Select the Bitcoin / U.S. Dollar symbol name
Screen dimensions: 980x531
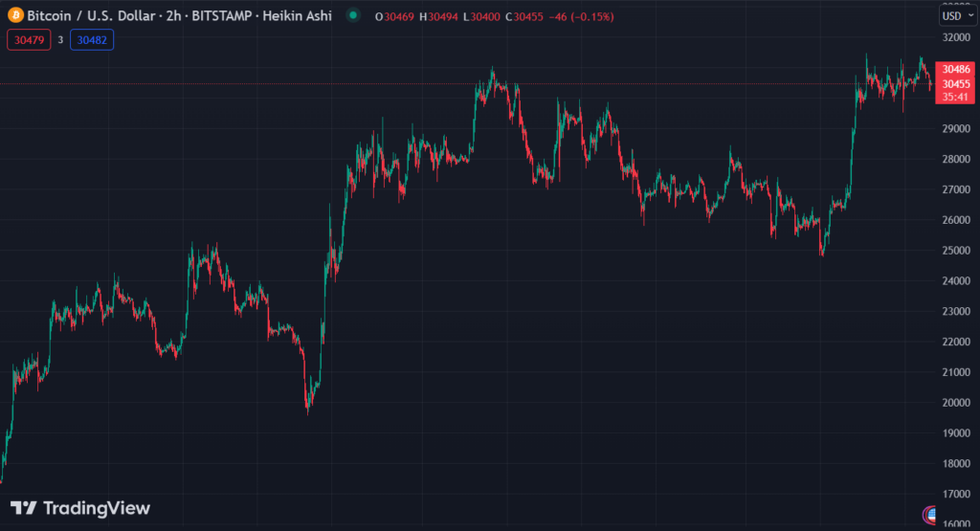pos(91,15)
